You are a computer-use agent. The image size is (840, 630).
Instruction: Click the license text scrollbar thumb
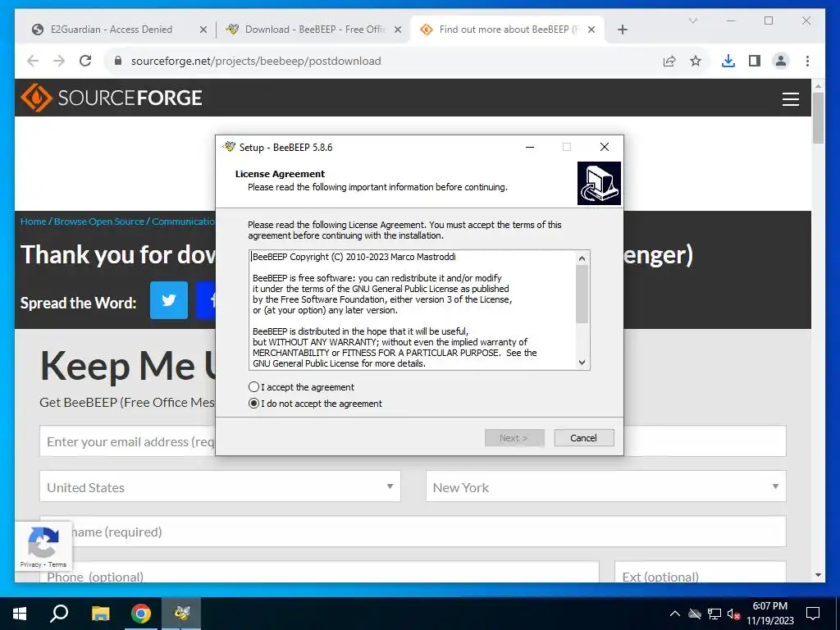pyautogui.click(x=582, y=294)
